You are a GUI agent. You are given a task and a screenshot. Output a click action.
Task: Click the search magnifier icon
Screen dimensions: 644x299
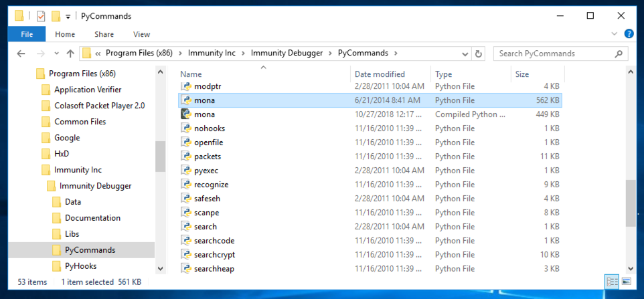pyautogui.click(x=619, y=54)
